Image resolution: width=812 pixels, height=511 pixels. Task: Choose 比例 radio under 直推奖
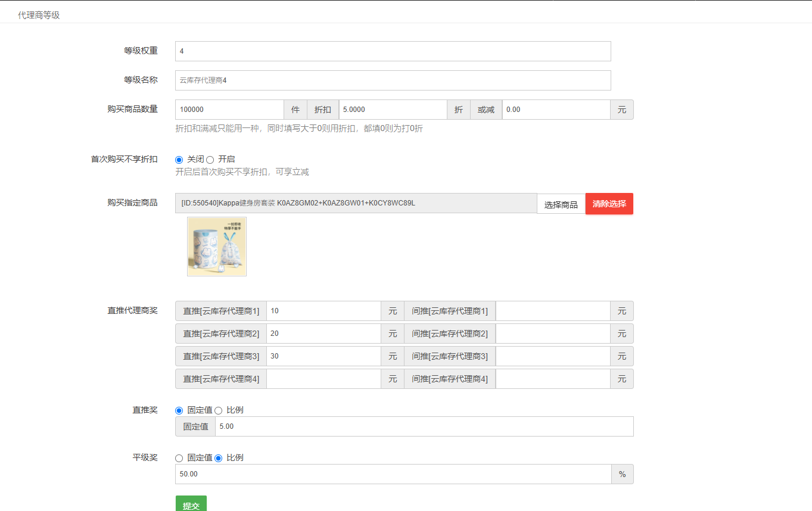[218, 410]
